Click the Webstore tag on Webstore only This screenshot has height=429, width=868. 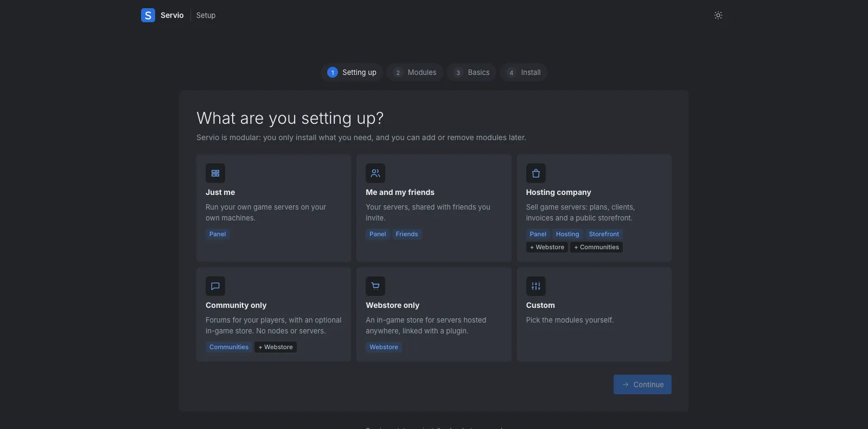click(384, 347)
